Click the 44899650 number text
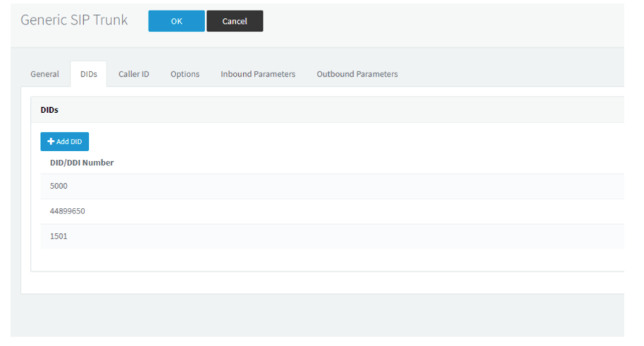Viewport: 644px width, 346px height. coord(68,211)
